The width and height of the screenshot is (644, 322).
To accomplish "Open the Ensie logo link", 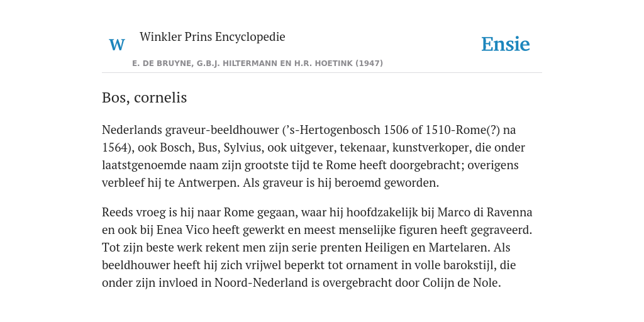I will [x=506, y=45].
